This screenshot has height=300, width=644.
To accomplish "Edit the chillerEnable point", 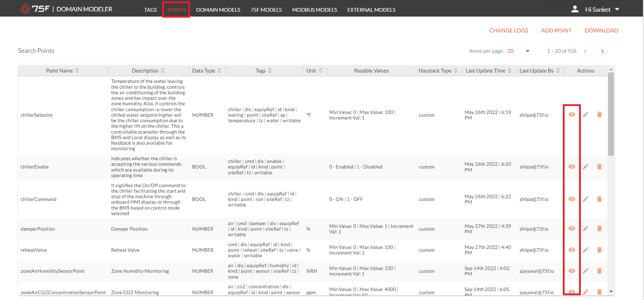I will (586, 167).
